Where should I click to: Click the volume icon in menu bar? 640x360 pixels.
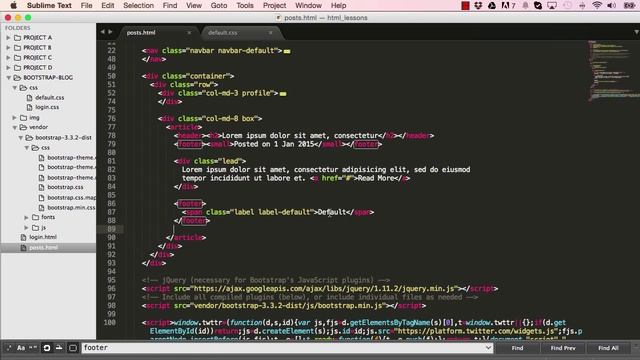coord(611,6)
